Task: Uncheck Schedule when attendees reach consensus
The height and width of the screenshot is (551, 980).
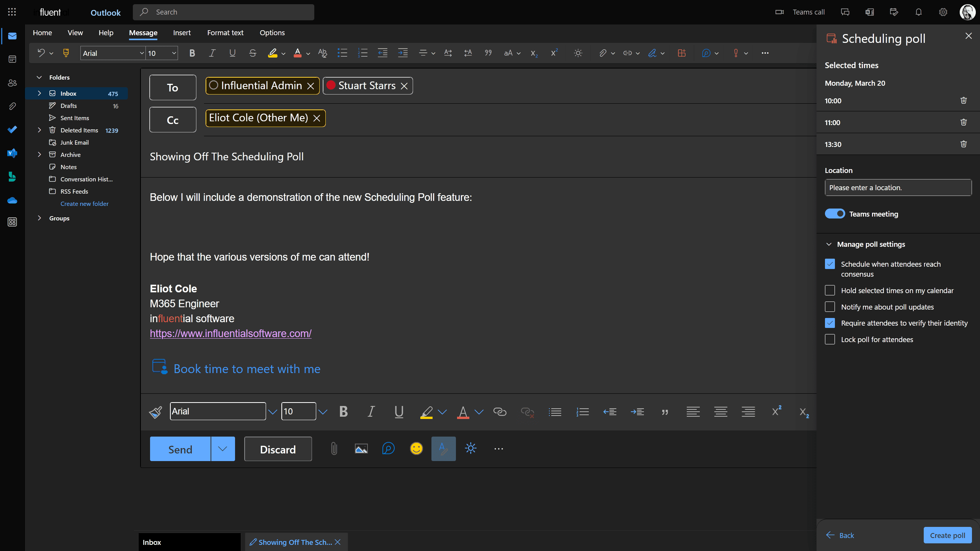Action: click(830, 264)
